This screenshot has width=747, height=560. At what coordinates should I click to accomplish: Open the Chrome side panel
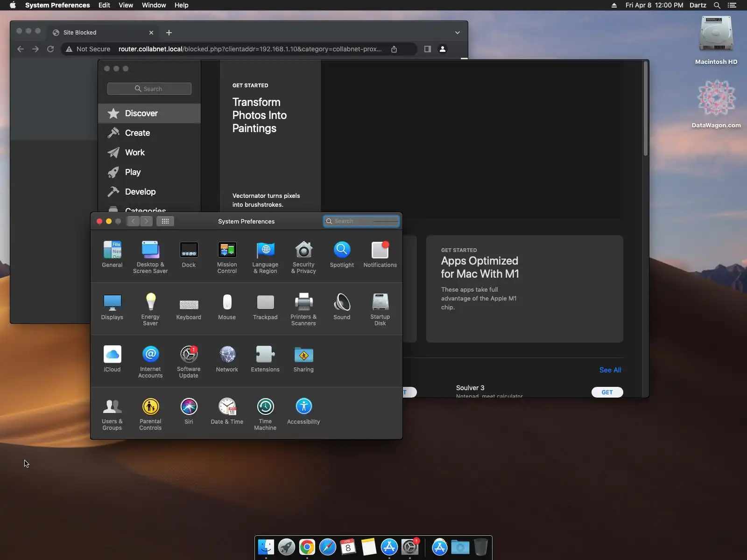pyautogui.click(x=428, y=49)
